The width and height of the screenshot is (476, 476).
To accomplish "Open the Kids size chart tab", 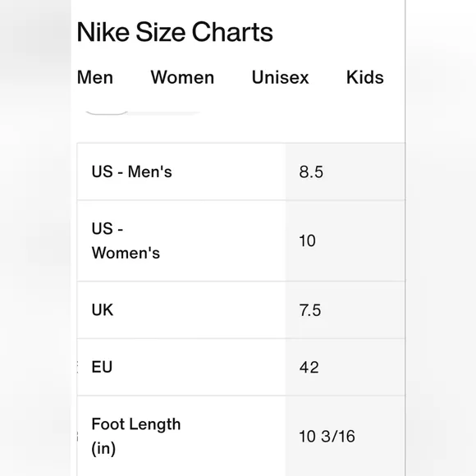I will coord(365,77).
